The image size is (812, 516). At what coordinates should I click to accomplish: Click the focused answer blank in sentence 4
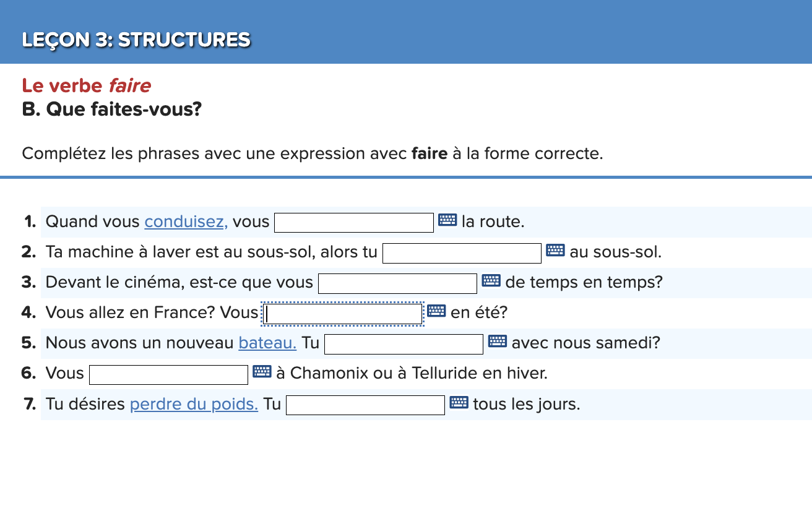click(343, 313)
